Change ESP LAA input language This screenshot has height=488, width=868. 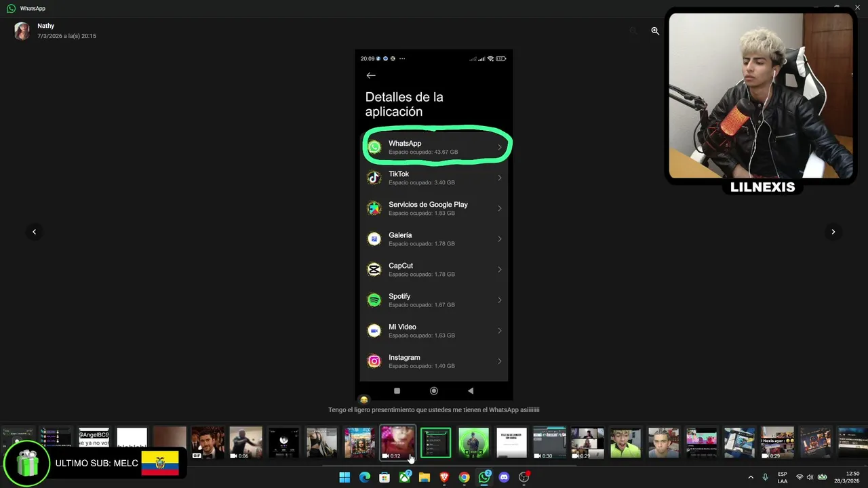tap(783, 477)
